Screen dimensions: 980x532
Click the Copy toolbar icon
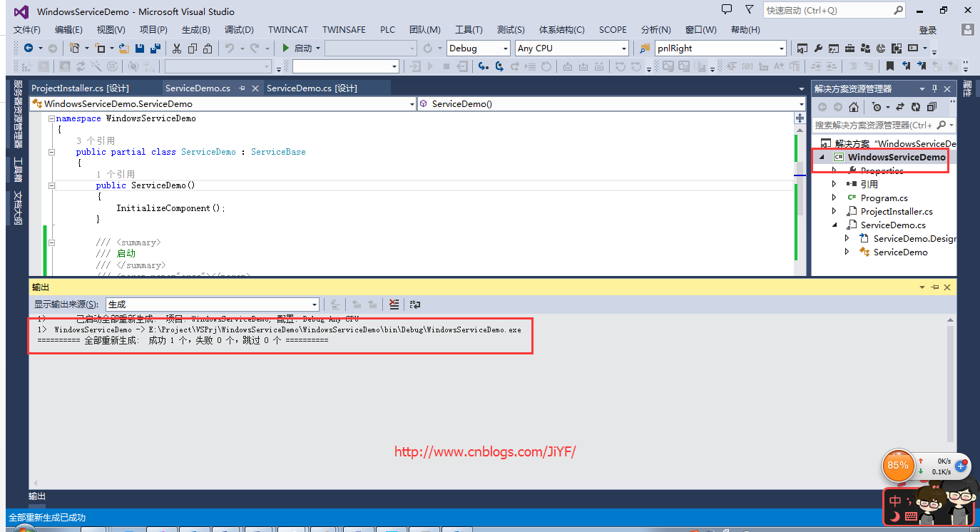[x=193, y=48]
